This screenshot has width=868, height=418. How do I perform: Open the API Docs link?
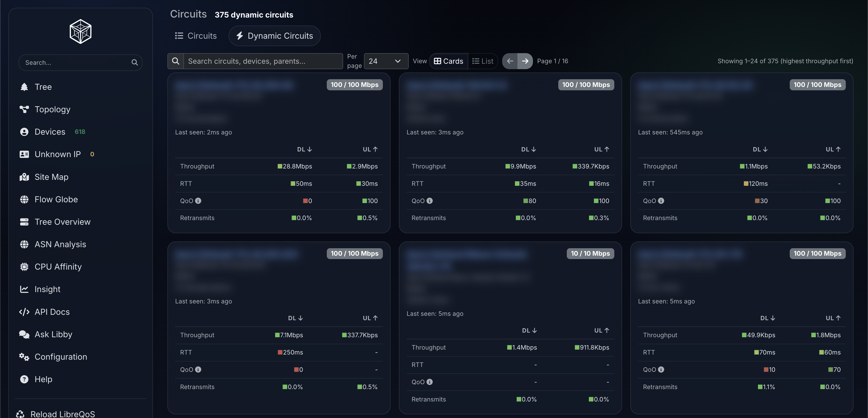tap(44, 312)
